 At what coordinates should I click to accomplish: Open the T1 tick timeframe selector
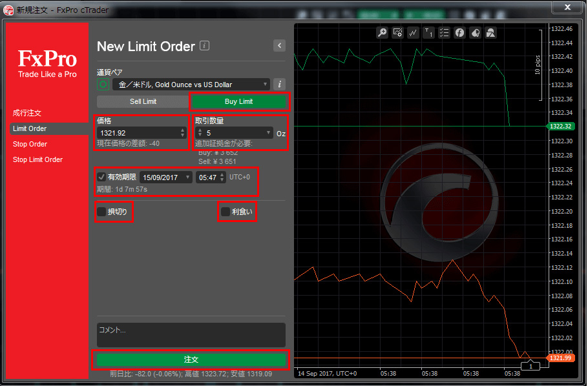tap(428, 33)
